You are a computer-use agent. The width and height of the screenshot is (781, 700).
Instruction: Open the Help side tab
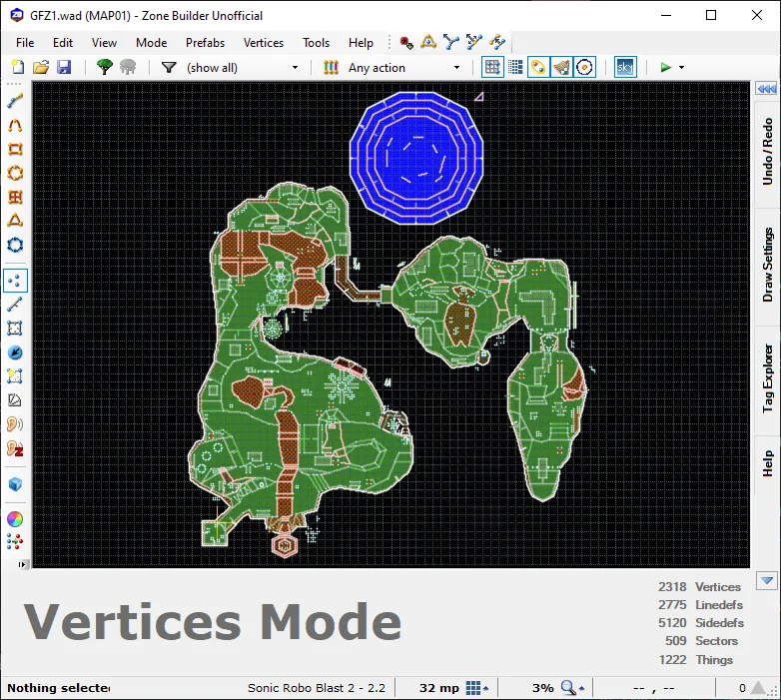tap(768, 464)
